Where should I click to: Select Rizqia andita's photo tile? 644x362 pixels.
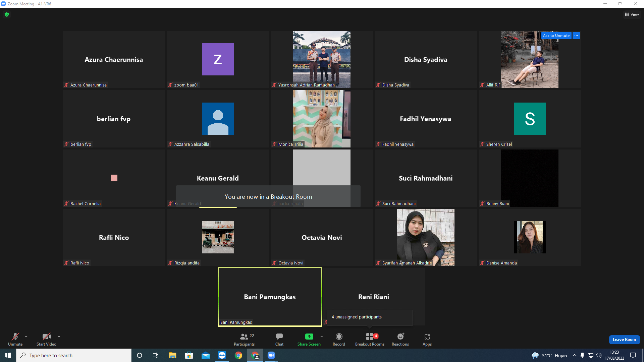click(x=218, y=237)
